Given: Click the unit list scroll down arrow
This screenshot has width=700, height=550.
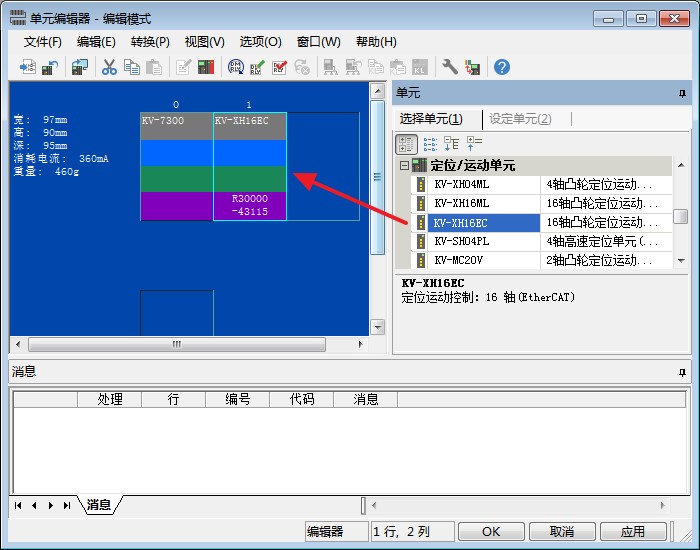Looking at the screenshot, I should (680, 261).
